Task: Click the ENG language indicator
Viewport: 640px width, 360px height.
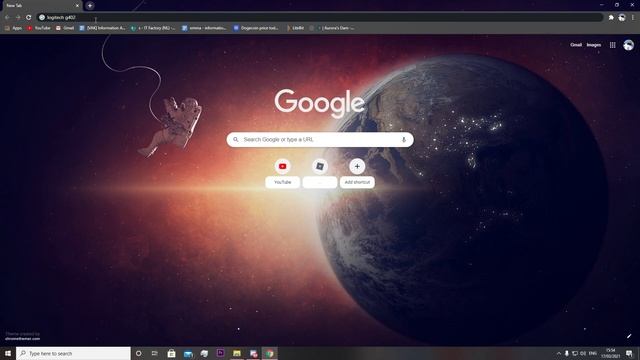Action: point(593,353)
